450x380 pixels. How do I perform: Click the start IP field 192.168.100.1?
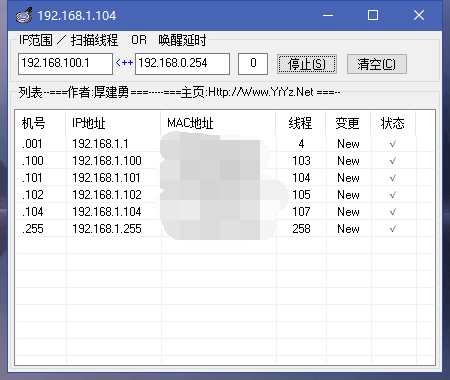click(65, 64)
